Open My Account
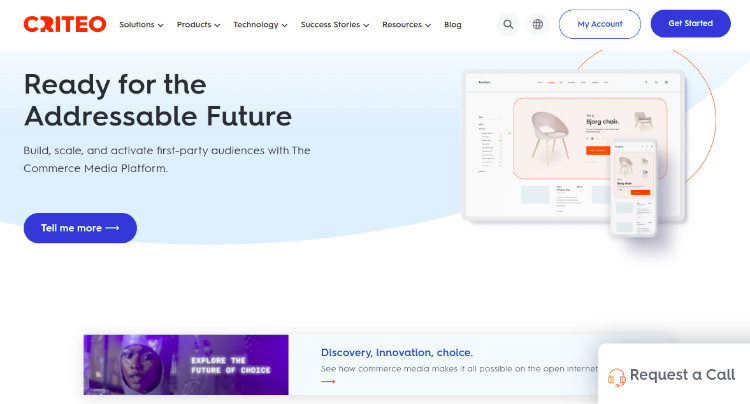 pyautogui.click(x=600, y=24)
